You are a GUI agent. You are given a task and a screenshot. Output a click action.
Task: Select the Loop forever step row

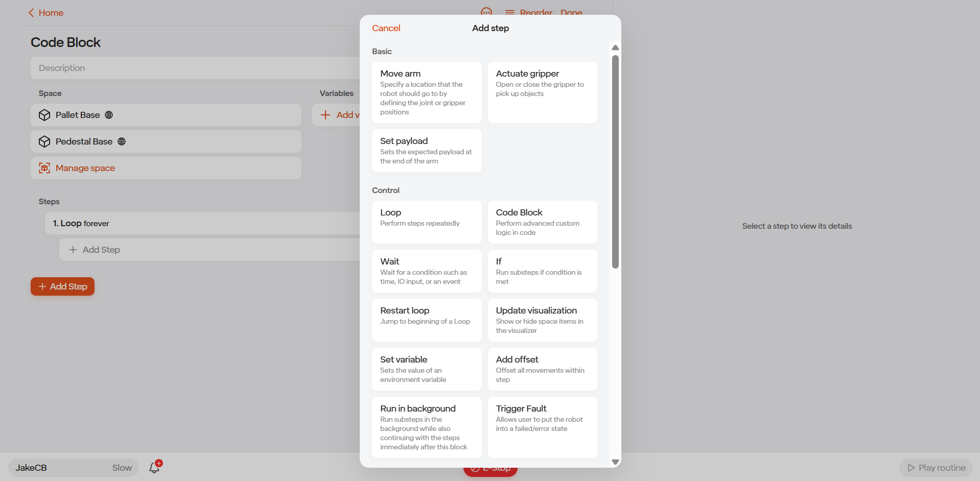coord(202,223)
